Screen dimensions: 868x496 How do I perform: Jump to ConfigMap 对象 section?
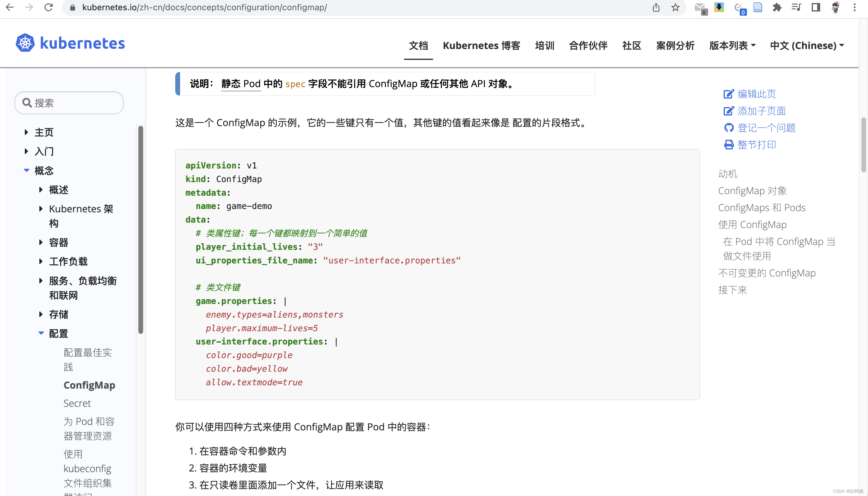click(x=752, y=191)
